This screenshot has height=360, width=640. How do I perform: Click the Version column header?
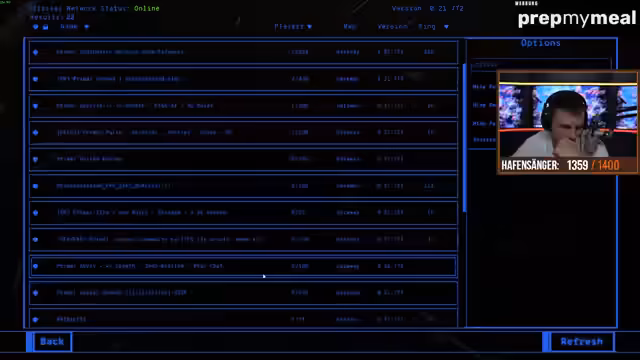click(392, 27)
